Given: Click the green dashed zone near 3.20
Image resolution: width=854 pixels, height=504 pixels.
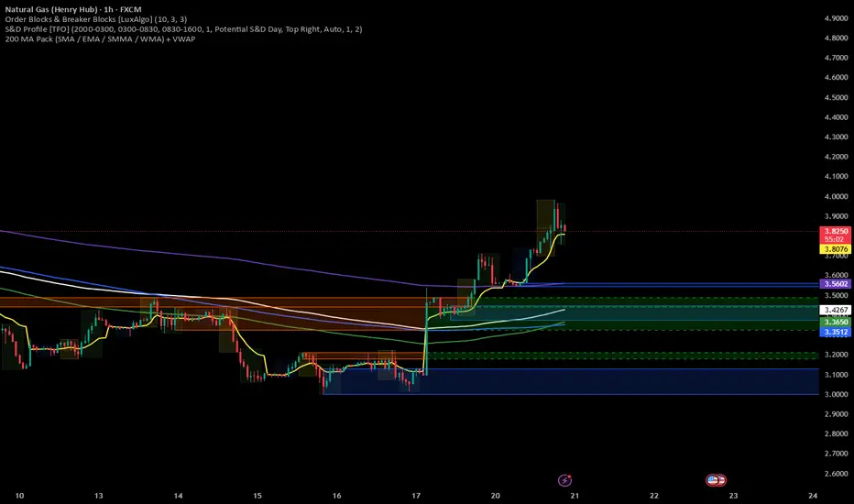Looking at the screenshot, I should click(624, 356).
